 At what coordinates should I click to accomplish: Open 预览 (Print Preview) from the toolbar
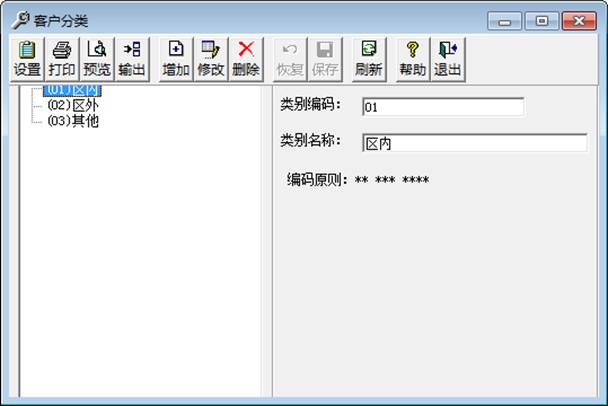(97, 59)
